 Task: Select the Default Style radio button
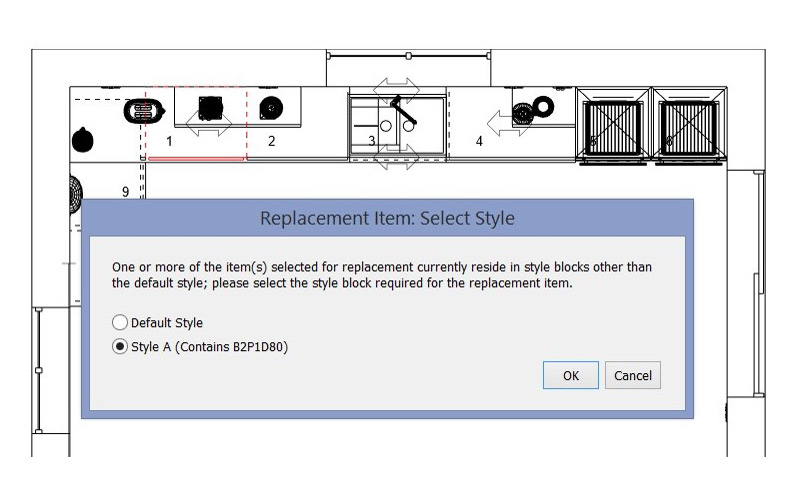click(x=119, y=322)
